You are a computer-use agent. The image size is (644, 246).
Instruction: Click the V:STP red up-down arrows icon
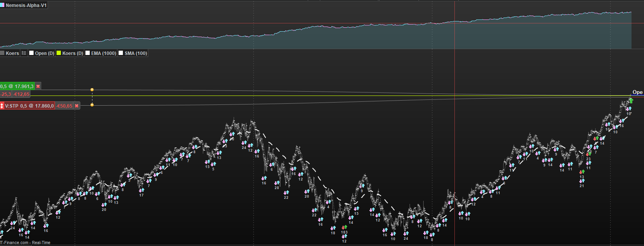pyautogui.click(x=2, y=106)
